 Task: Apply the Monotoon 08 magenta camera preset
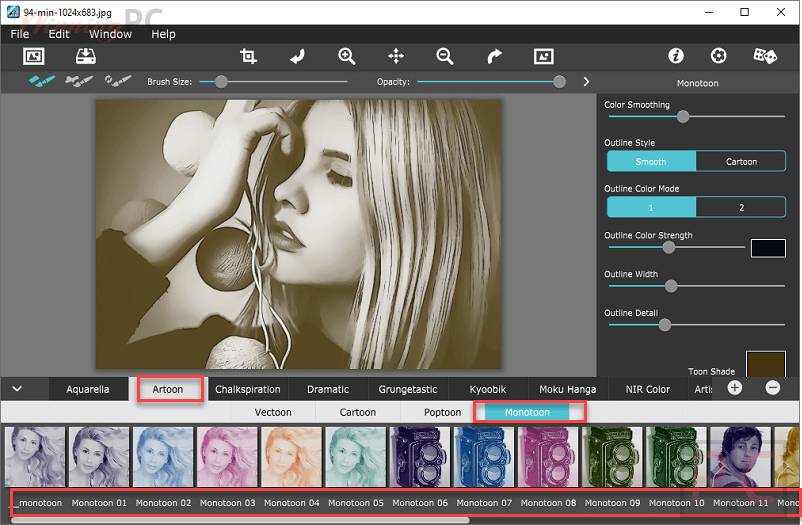point(548,457)
